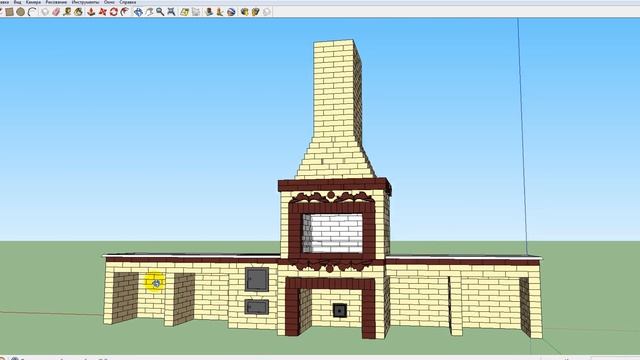This screenshot has width=640, height=360.
Task: Select the Rectangle tool
Action: (x=9, y=12)
